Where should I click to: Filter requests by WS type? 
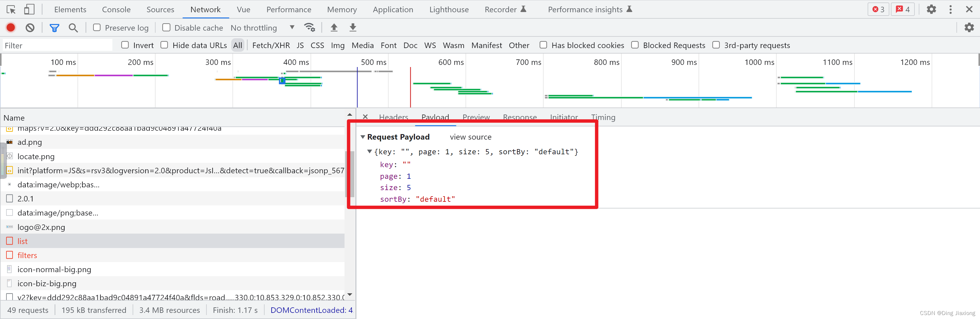(430, 45)
